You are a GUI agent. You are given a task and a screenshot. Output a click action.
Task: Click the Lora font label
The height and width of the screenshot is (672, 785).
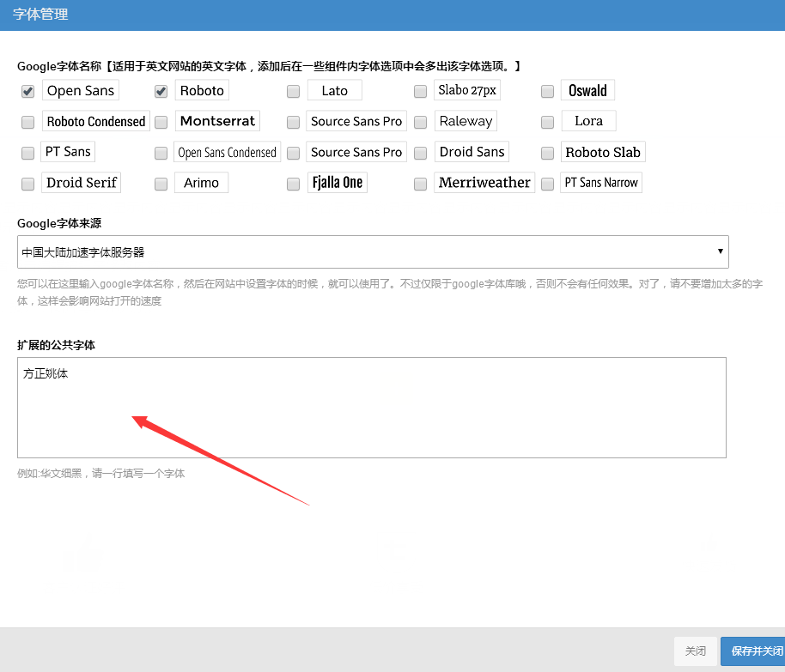(589, 121)
